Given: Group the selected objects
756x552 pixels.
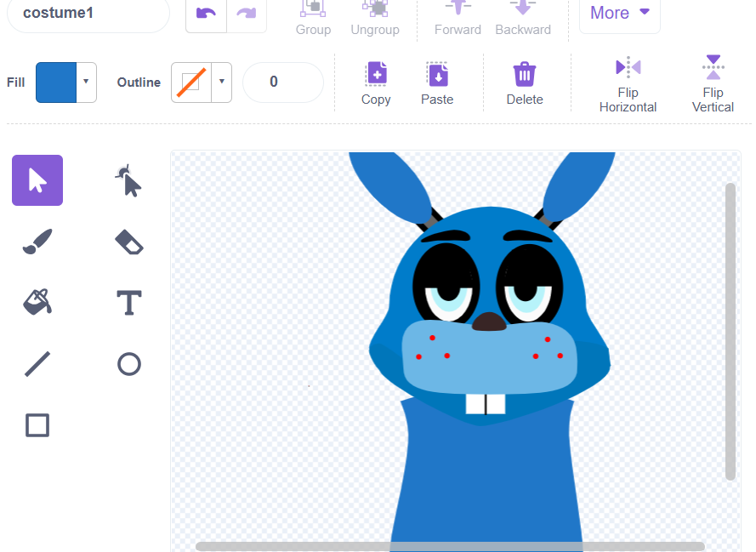Looking at the screenshot, I should [314, 19].
